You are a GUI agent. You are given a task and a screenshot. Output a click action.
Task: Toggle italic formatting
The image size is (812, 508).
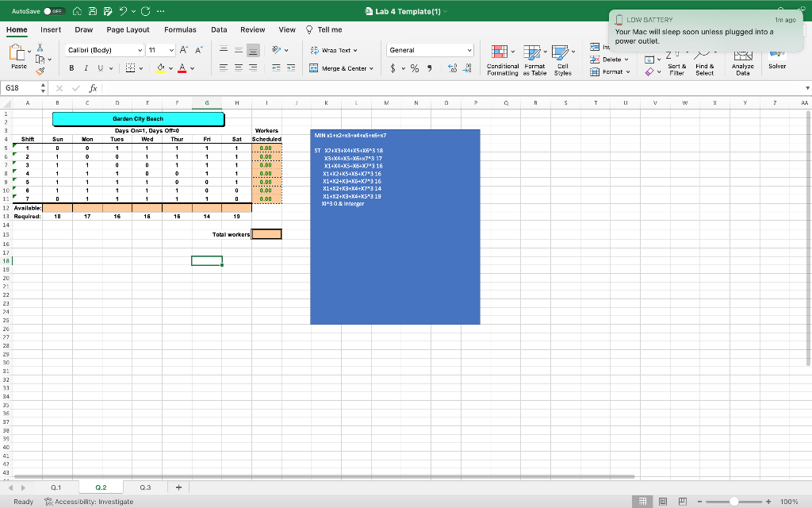[84, 69]
